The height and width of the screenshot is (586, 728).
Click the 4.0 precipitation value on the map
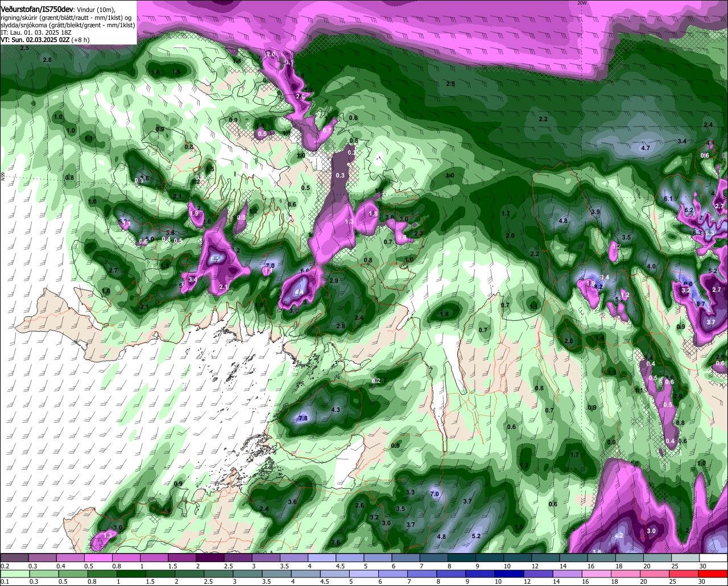(x=652, y=266)
